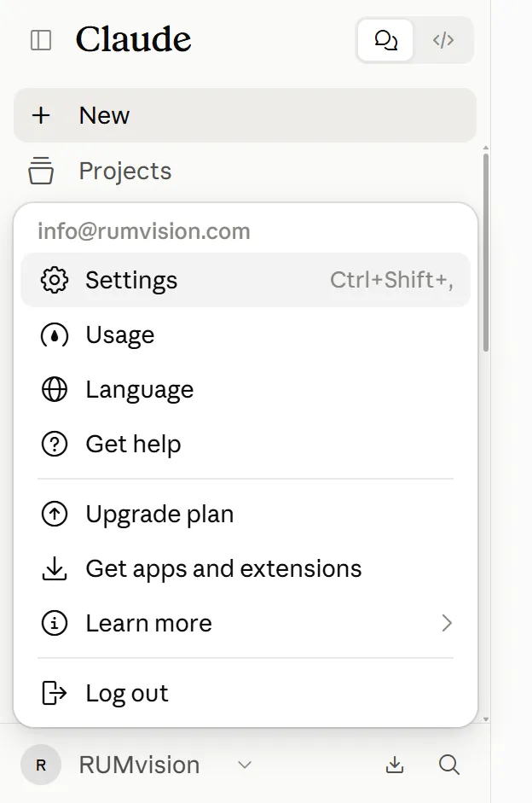Click the R avatar circle
Image resolution: width=532 pixels, height=803 pixels.
(41, 765)
